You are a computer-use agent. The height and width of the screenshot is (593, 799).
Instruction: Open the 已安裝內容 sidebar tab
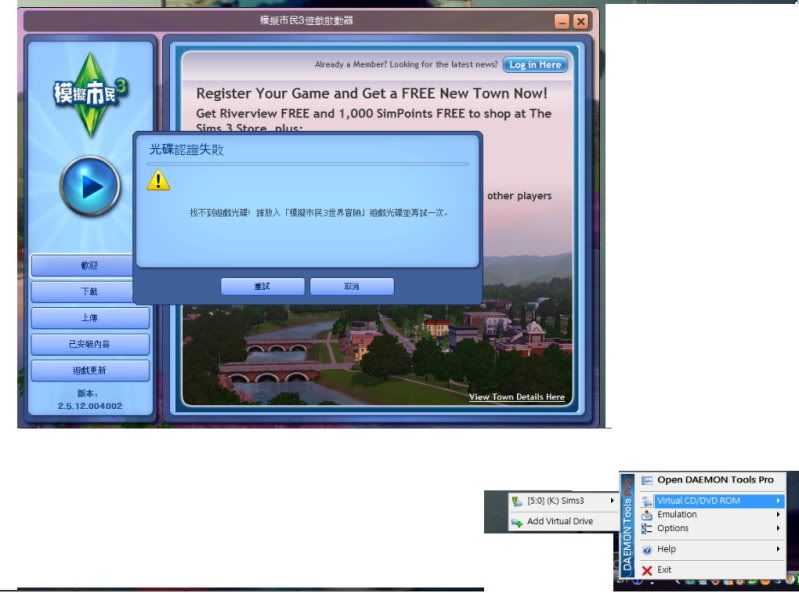[x=90, y=344]
